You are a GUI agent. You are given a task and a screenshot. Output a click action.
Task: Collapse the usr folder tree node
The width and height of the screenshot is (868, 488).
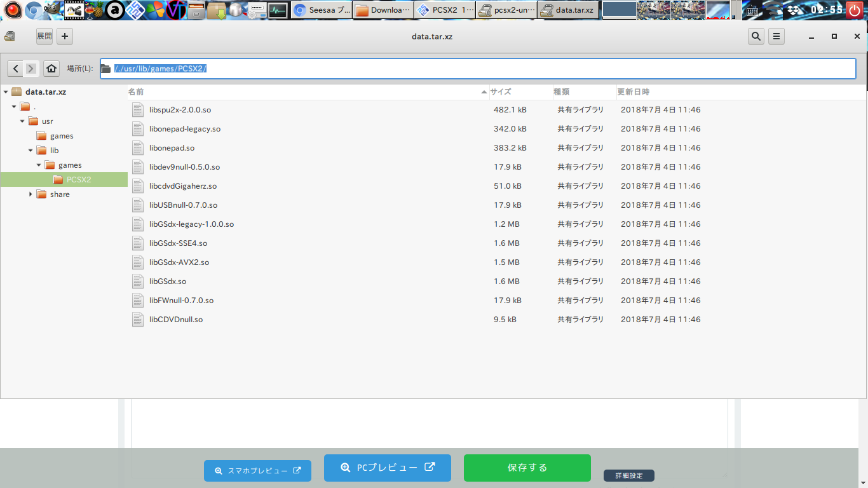point(22,121)
